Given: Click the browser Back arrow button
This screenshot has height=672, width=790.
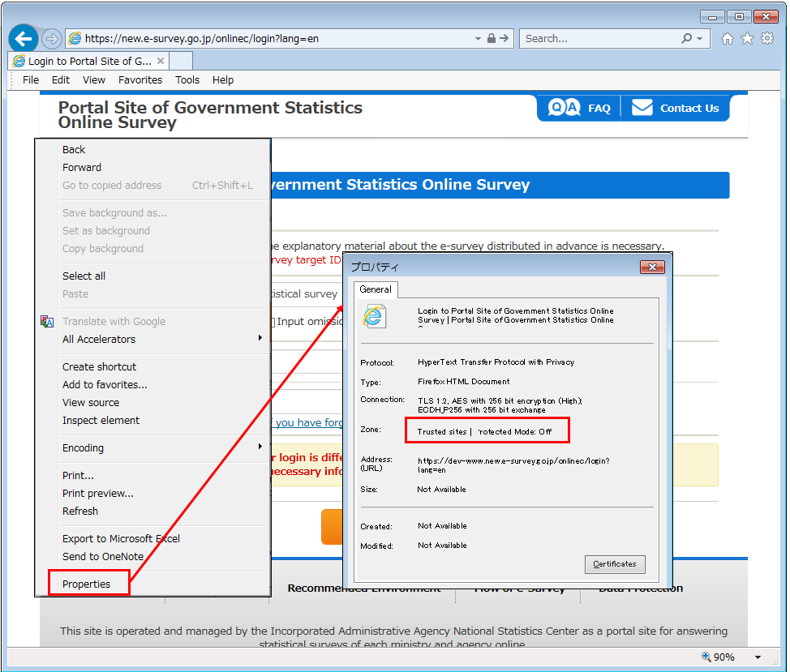Looking at the screenshot, I should click(x=24, y=38).
